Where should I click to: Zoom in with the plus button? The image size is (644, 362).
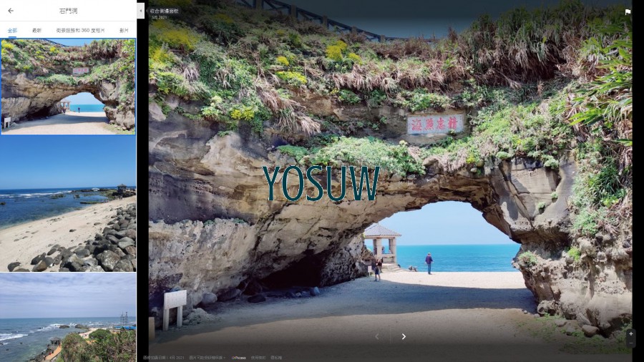630,333
